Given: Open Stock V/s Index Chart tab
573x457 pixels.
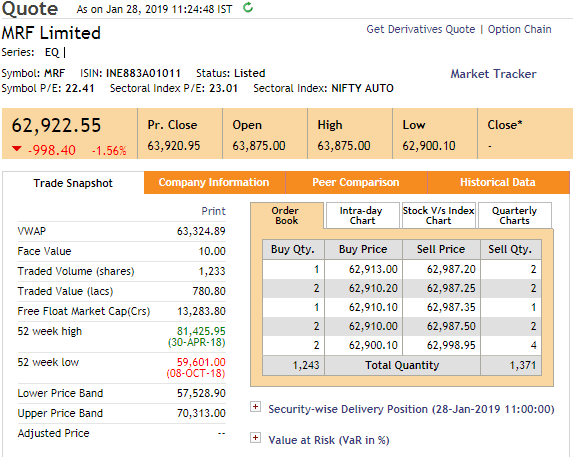Looking at the screenshot, I should [x=439, y=216].
